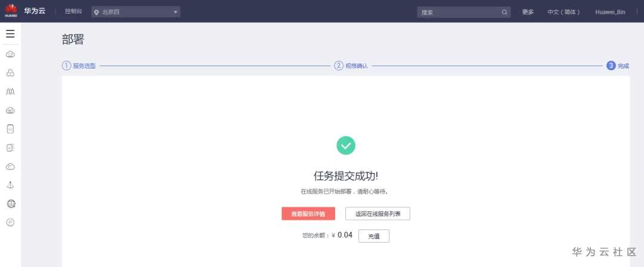
Task: Select step 3 完成
Action: pyautogui.click(x=618, y=66)
